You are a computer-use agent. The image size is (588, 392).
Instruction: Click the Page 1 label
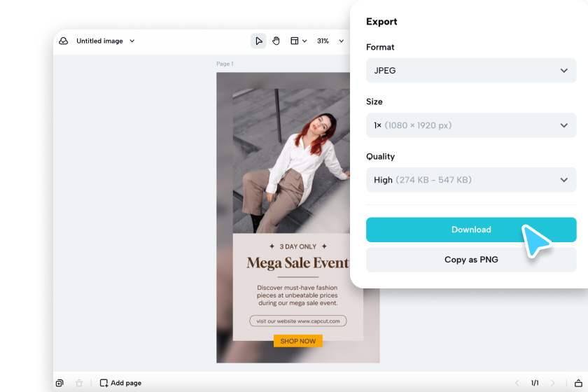tap(225, 64)
